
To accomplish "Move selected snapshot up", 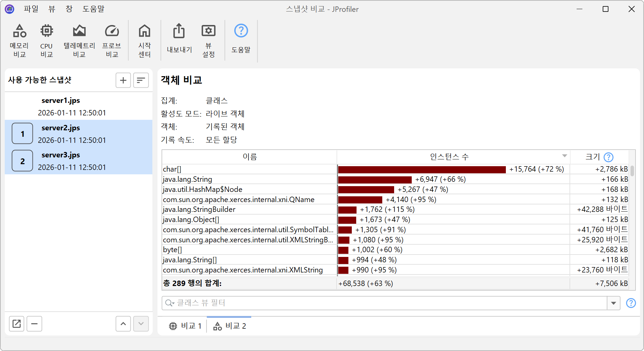I will (x=123, y=324).
